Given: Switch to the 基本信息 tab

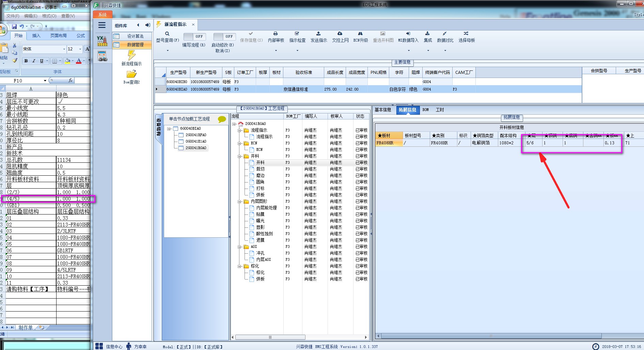Looking at the screenshot, I should [x=383, y=110].
